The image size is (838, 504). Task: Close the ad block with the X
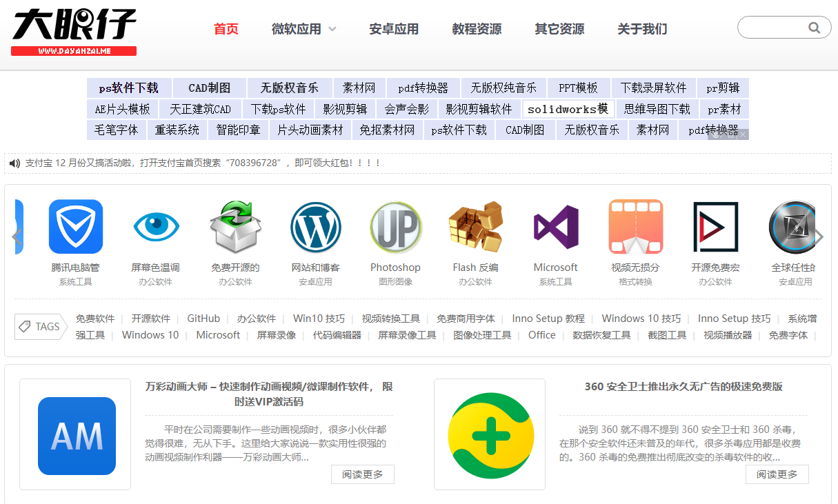click(x=744, y=134)
